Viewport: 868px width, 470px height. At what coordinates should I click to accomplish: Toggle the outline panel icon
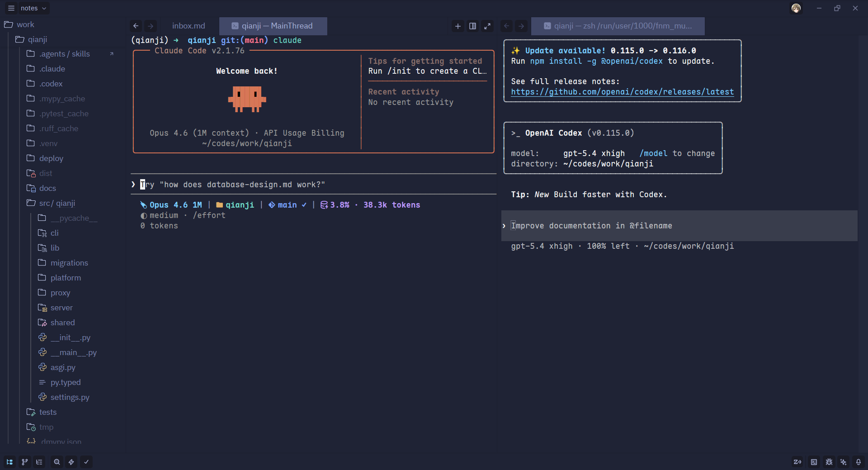[x=39, y=462]
